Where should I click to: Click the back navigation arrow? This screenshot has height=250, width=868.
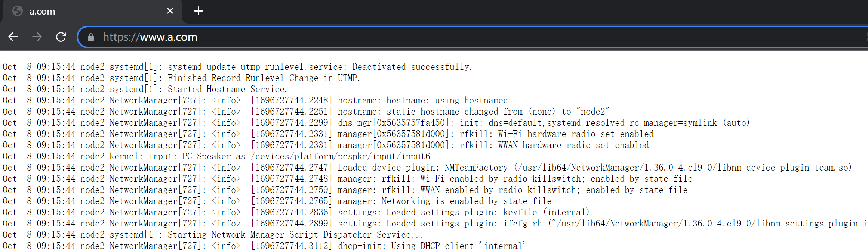13,37
